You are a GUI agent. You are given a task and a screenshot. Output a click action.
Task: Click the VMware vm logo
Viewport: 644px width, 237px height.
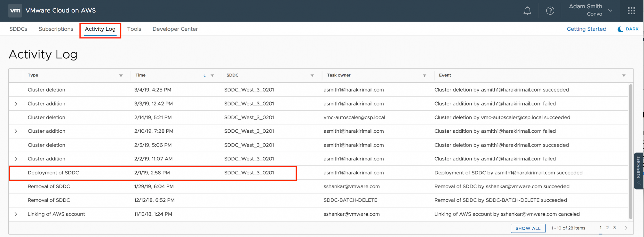point(15,11)
